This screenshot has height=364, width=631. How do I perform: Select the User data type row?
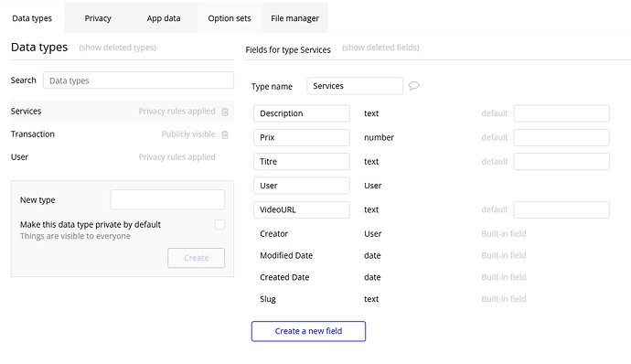(123, 157)
